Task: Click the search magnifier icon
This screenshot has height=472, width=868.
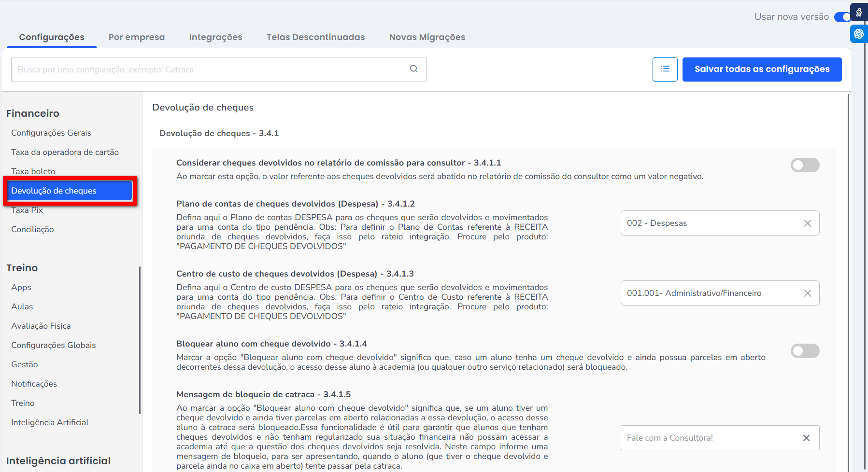Action: 413,69
